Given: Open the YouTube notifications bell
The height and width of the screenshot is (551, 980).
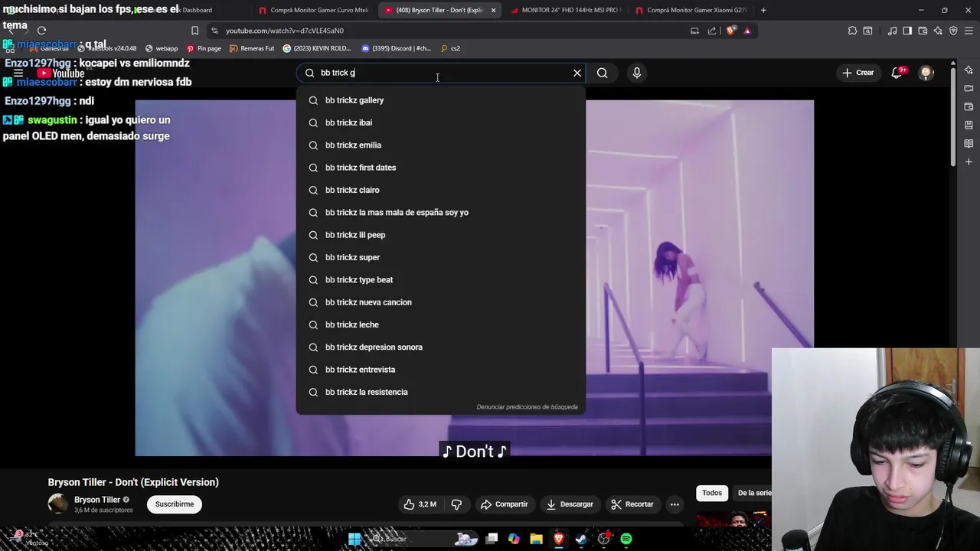Looking at the screenshot, I should pyautogui.click(x=897, y=73).
